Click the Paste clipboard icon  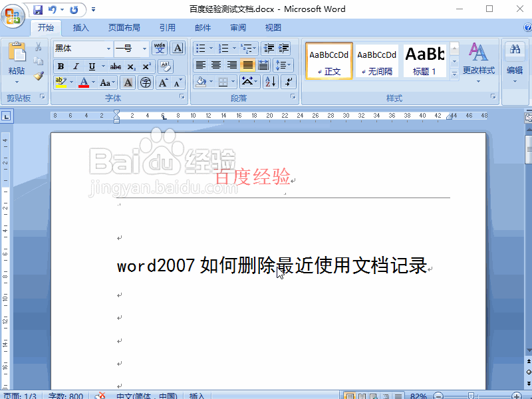tap(17, 52)
